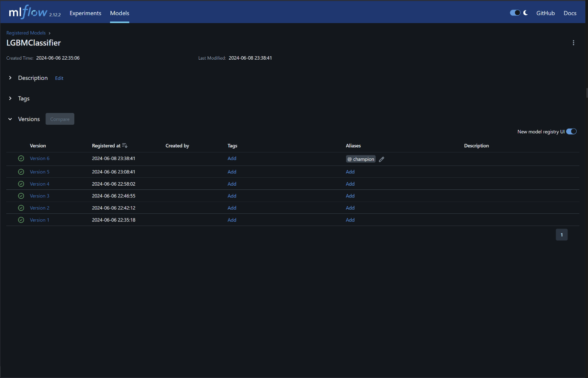Collapse the Versions section chevron

pos(10,119)
